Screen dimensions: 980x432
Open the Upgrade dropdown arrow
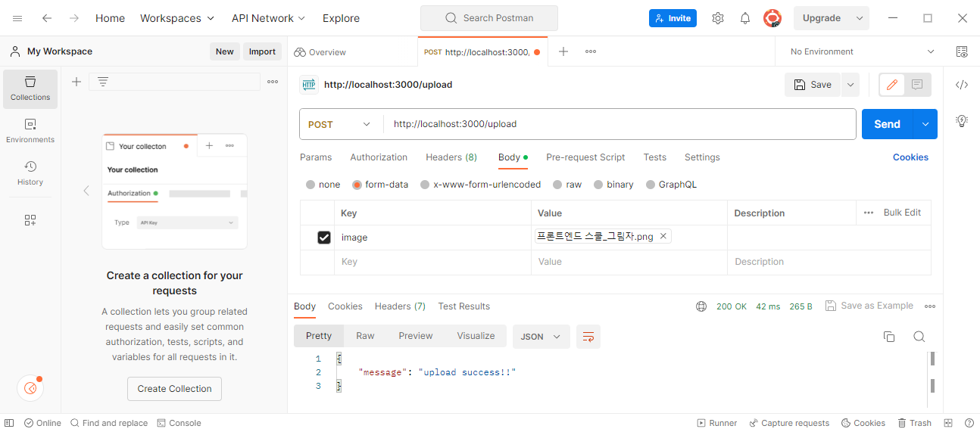tap(859, 18)
